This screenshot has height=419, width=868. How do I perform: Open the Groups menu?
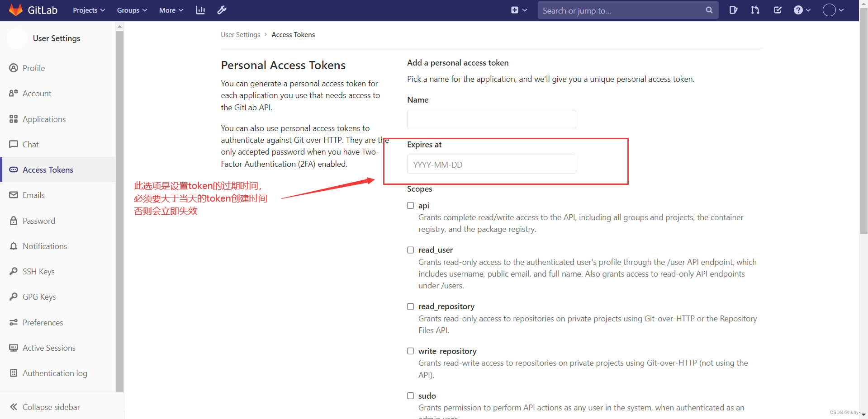click(x=131, y=10)
